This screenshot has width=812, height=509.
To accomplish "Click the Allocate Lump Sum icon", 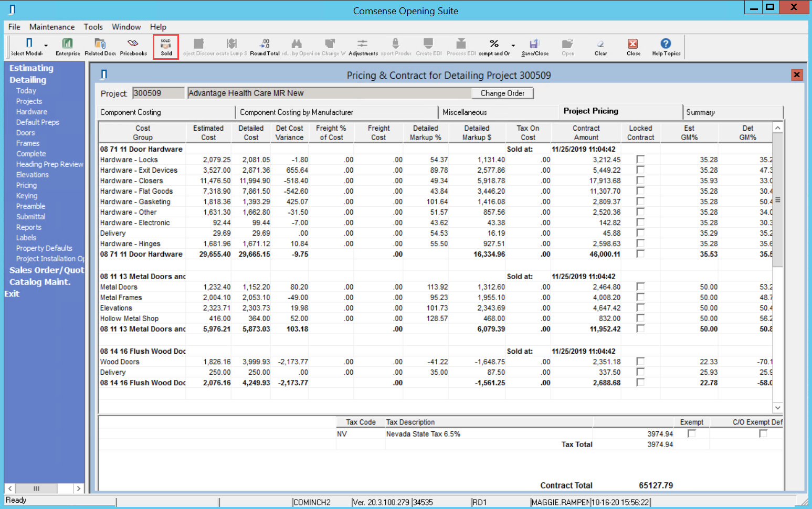I will pos(231,47).
